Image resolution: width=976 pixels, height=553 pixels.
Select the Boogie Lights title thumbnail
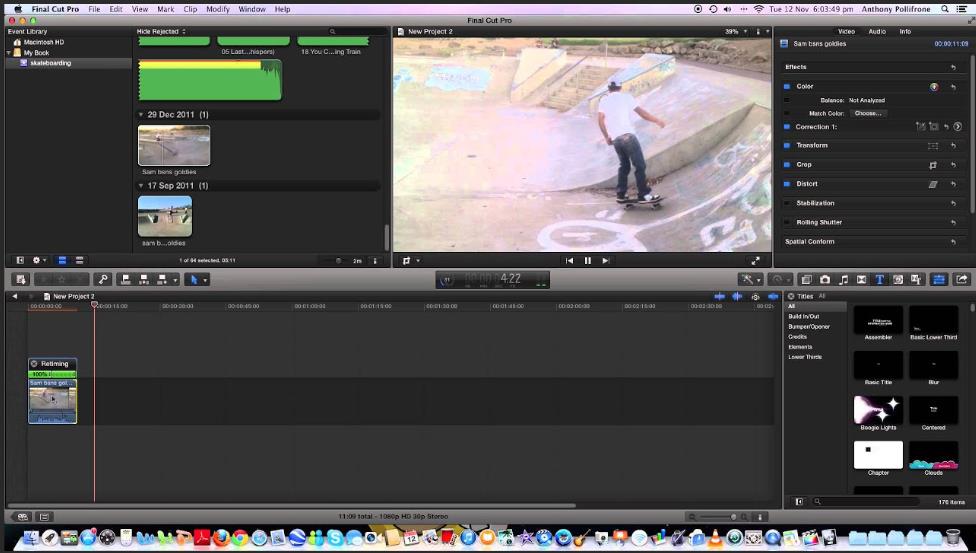pos(878,410)
